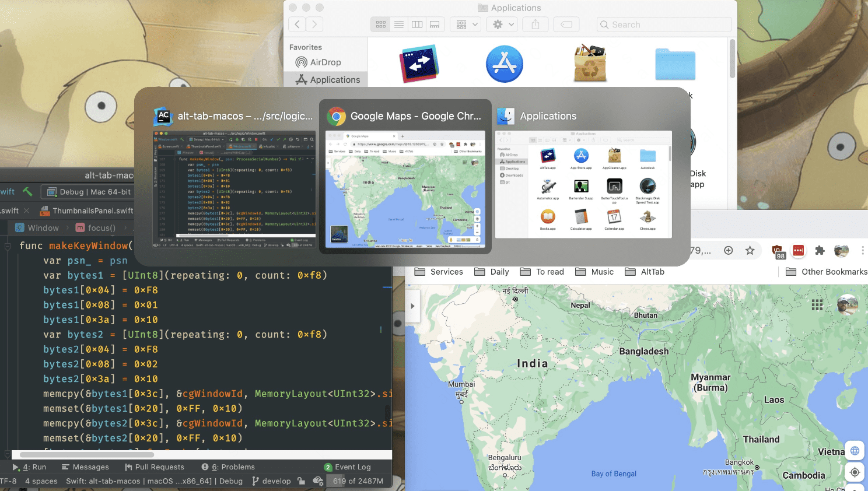Open the Chrome Extensions puzzle icon
868x491 pixels.
click(820, 250)
